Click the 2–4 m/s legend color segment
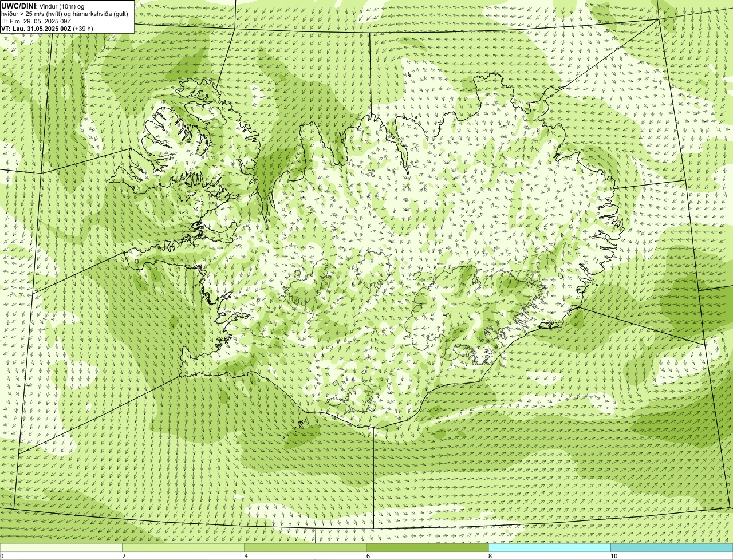The image size is (733, 560). click(x=183, y=547)
